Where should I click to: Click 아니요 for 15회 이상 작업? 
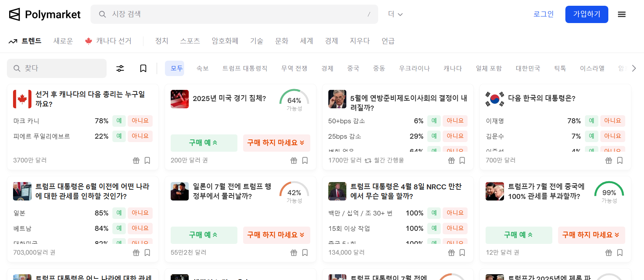pos(455,228)
